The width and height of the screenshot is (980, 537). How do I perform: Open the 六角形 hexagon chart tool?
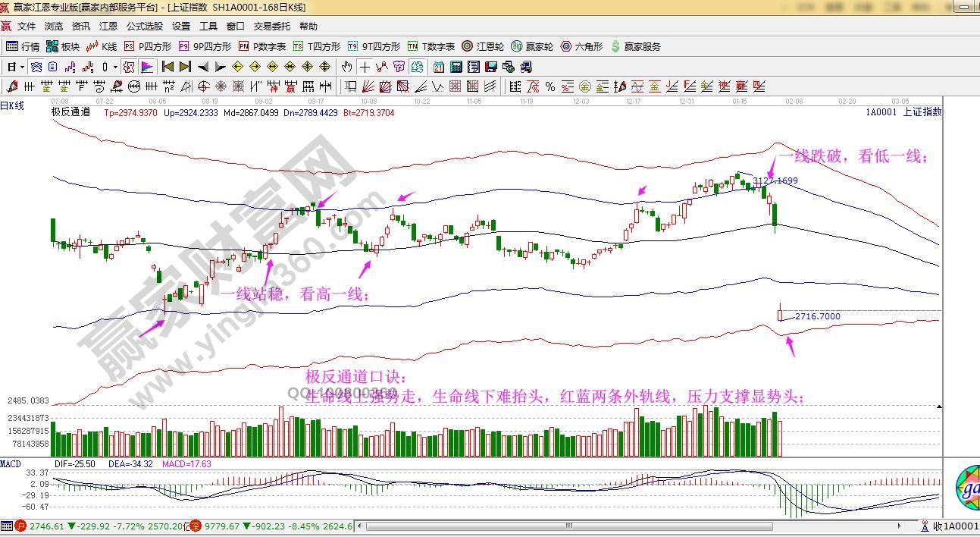[x=581, y=46]
